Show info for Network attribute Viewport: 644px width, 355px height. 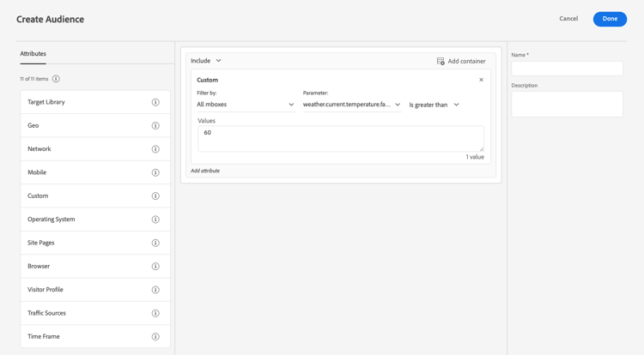[155, 149]
